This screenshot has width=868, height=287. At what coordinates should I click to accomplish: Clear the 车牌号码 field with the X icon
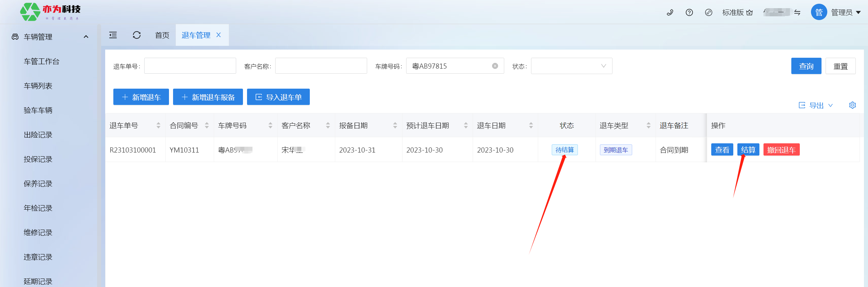point(495,66)
